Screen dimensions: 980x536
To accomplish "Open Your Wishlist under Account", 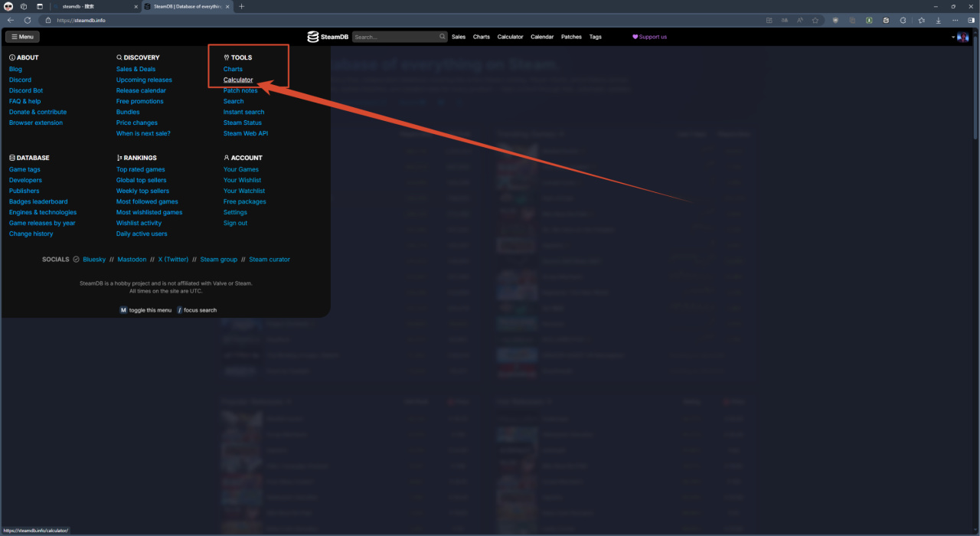I will click(x=242, y=180).
